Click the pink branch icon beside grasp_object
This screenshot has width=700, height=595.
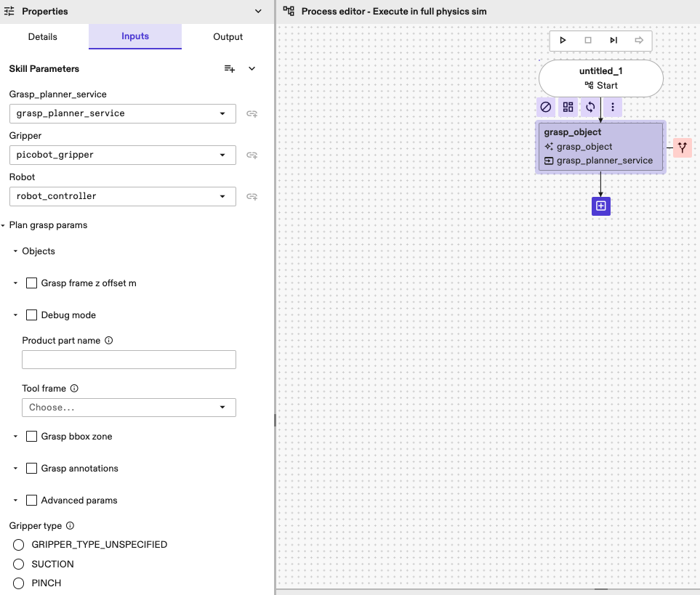(x=683, y=147)
